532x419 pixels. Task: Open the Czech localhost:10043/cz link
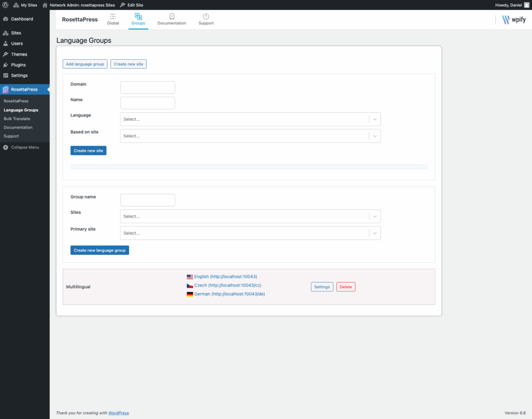click(x=228, y=286)
